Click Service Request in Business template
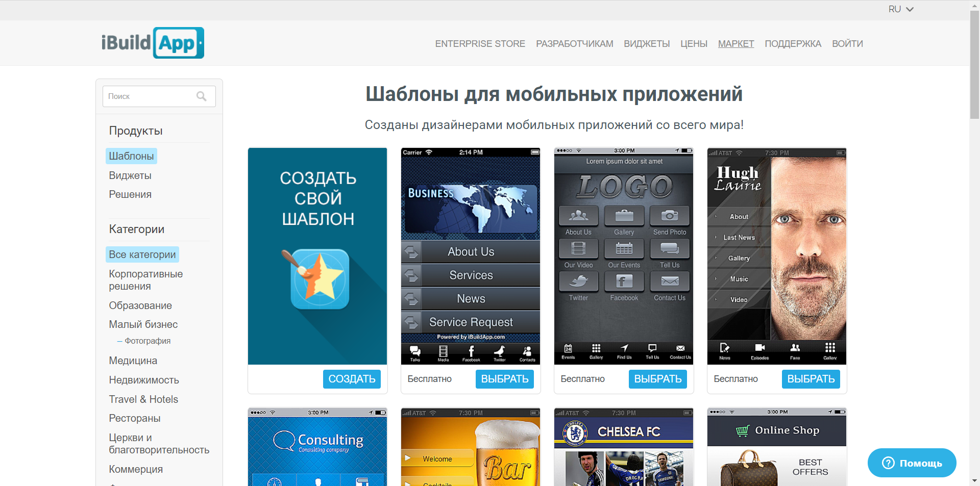980x486 pixels. point(471,322)
